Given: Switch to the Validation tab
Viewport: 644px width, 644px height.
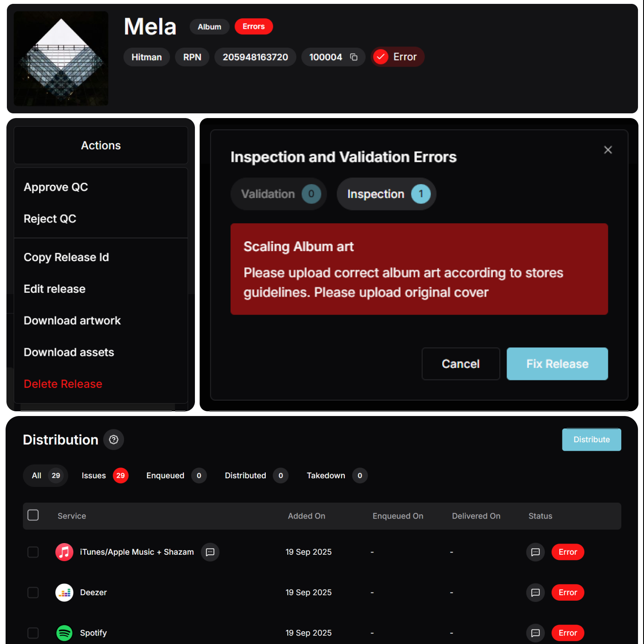Looking at the screenshot, I should [278, 194].
